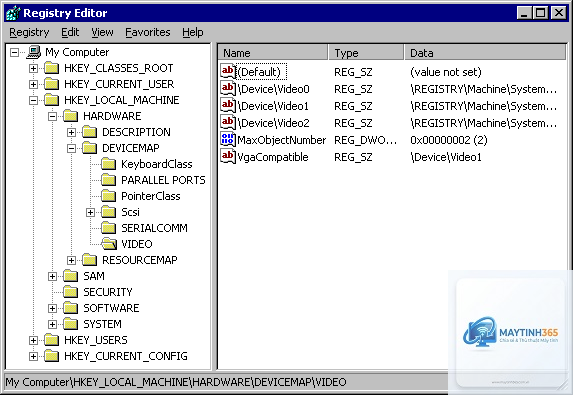Expand the SAM key
The image size is (573, 395).
point(52,277)
